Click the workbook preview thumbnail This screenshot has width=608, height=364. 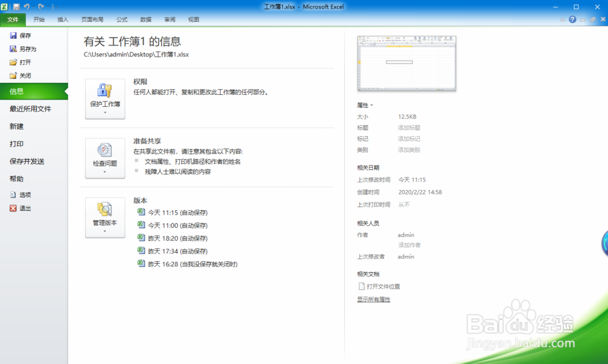(x=406, y=63)
